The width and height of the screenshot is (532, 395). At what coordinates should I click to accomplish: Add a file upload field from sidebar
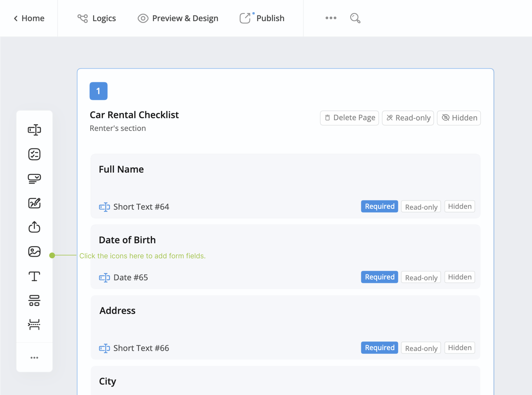(x=34, y=227)
